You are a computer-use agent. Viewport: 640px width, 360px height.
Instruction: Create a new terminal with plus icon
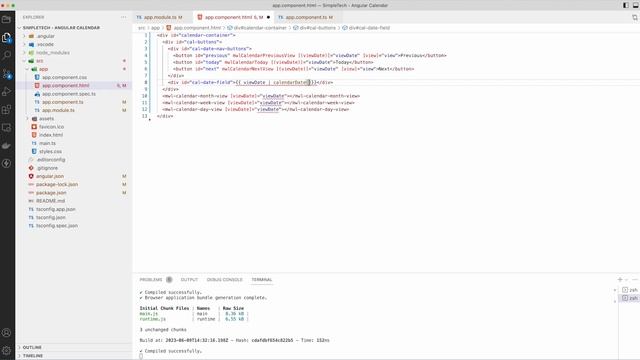click(x=620, y=280)
